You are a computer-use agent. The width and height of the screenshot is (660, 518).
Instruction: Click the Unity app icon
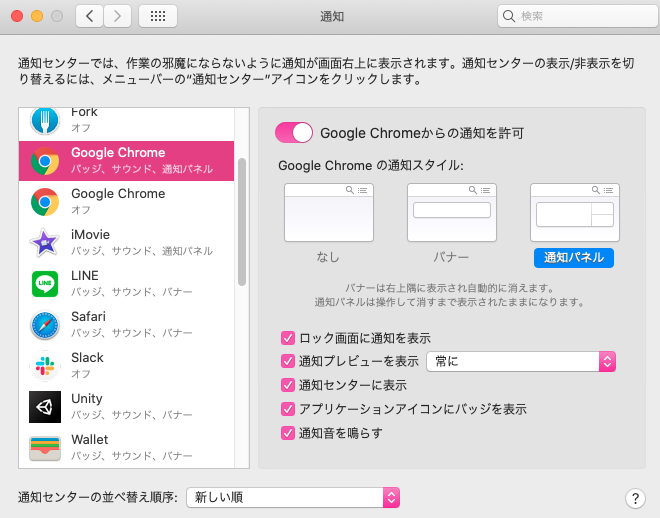point(45,406)
